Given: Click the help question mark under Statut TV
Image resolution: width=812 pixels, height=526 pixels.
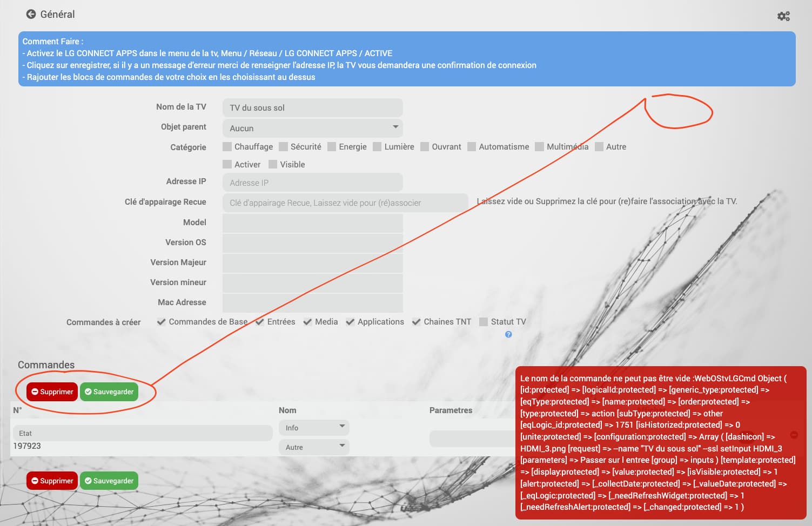Looking at the screenshot, I should pyautogui.click(x=508, y=334).
